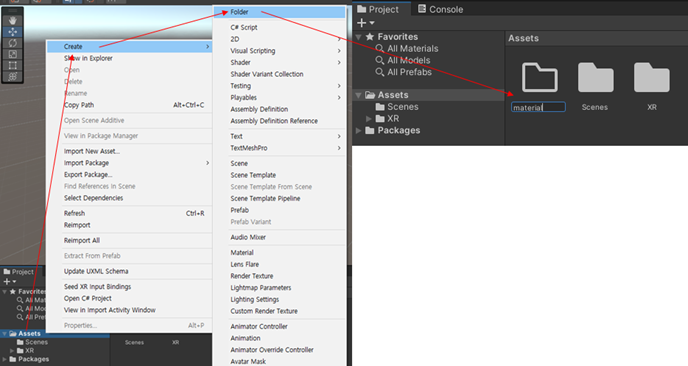
Task: Open the Shader submenu
Action: (x=280, y=62)
